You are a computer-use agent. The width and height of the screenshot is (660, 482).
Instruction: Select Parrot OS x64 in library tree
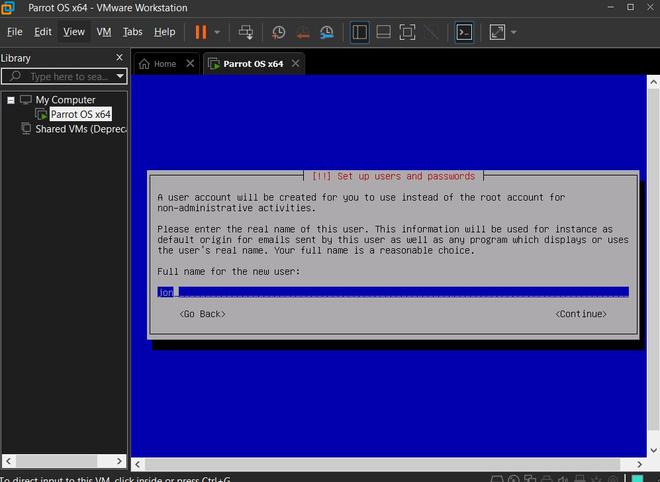tap(80, 114)
